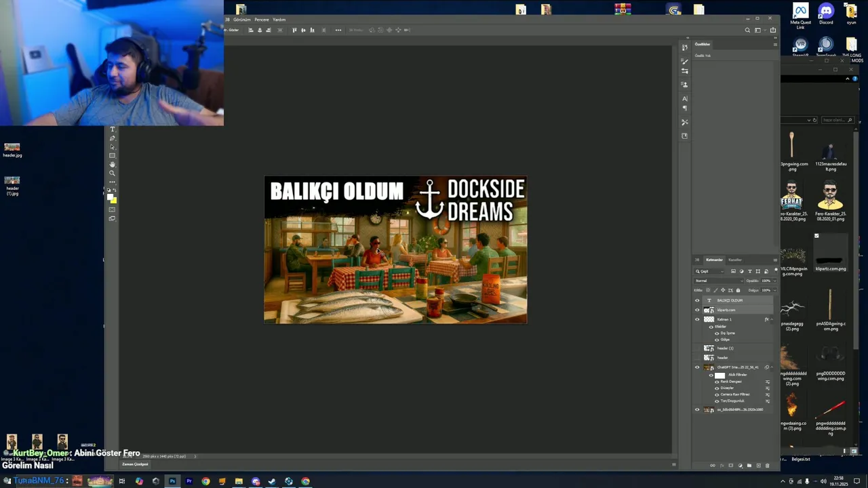Hide the ChatGPT Image smart object layer
The width and height of the screenshot is (868, 488).
pos(697,367)
